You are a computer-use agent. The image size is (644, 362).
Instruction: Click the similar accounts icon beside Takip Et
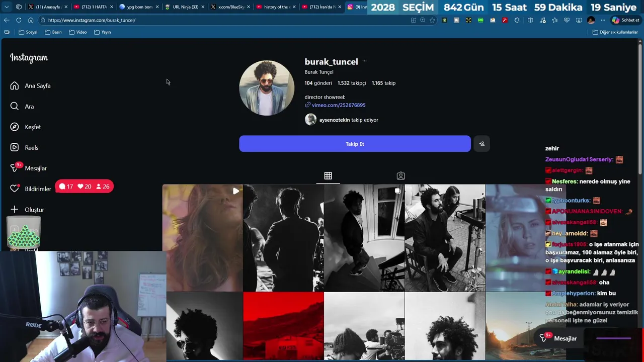481,144
